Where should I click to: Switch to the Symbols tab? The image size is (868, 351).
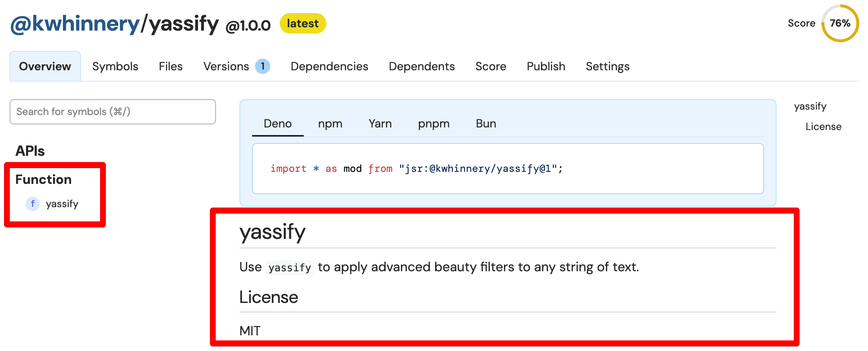pos(115,66)
